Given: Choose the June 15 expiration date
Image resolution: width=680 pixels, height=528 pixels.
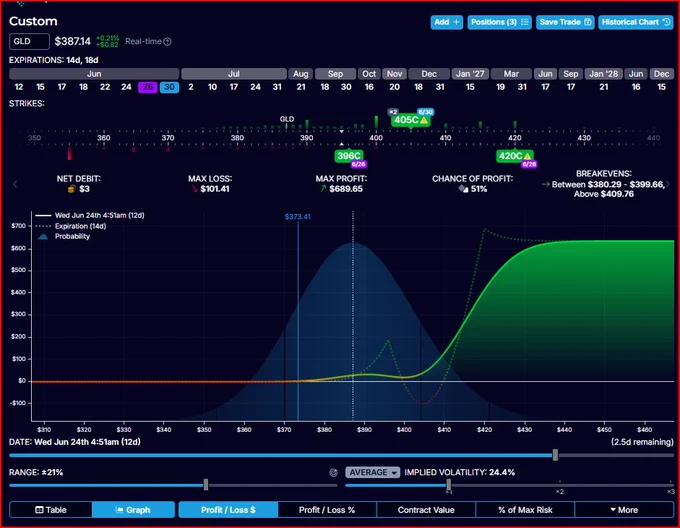Looking at the screenshot, I should [40, 87].
